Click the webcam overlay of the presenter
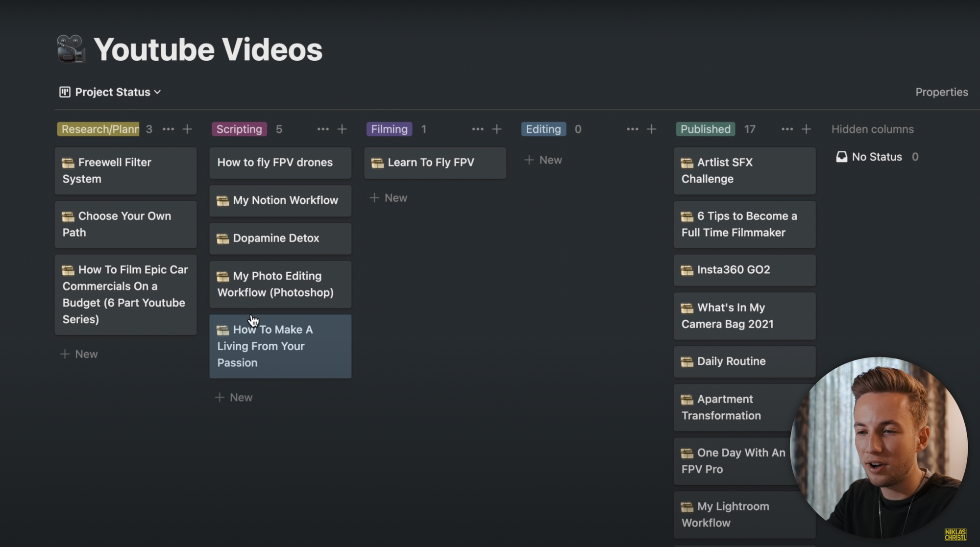980x547 pixels. click(879, 447)
